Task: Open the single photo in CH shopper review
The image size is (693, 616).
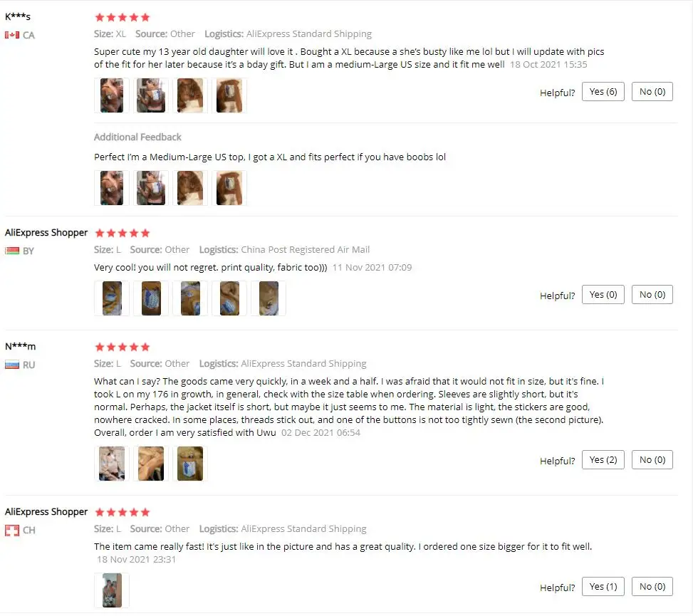Action: pos(112,591)
